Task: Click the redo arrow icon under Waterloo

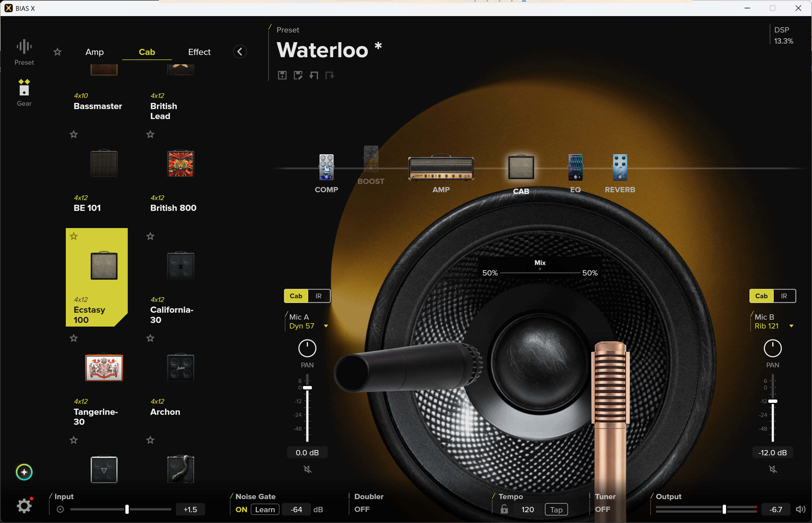Action: (329, 75)
